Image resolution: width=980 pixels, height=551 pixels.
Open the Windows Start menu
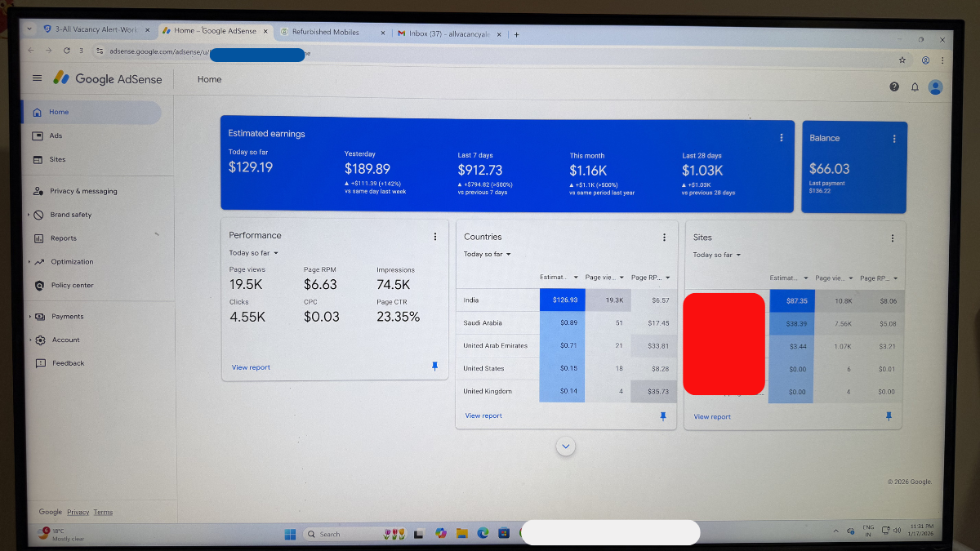click(x=290, y=534)
